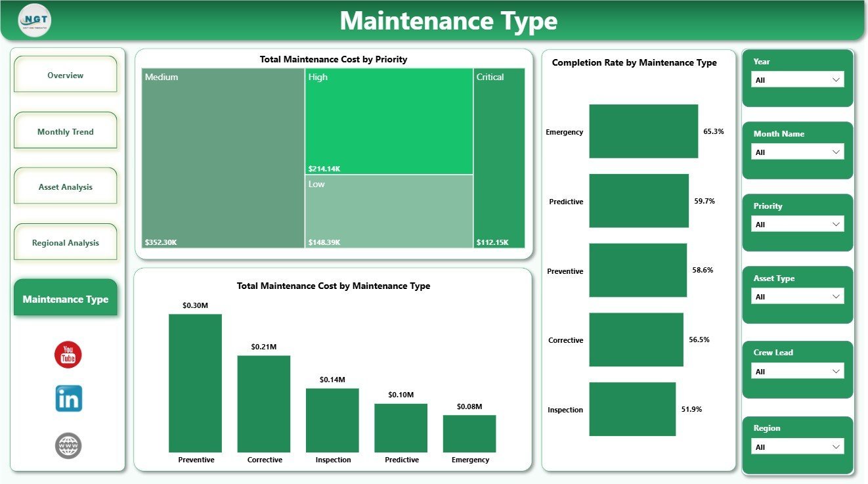
Task: Click the 59.7% data label
Action: [x=705, y=201]
